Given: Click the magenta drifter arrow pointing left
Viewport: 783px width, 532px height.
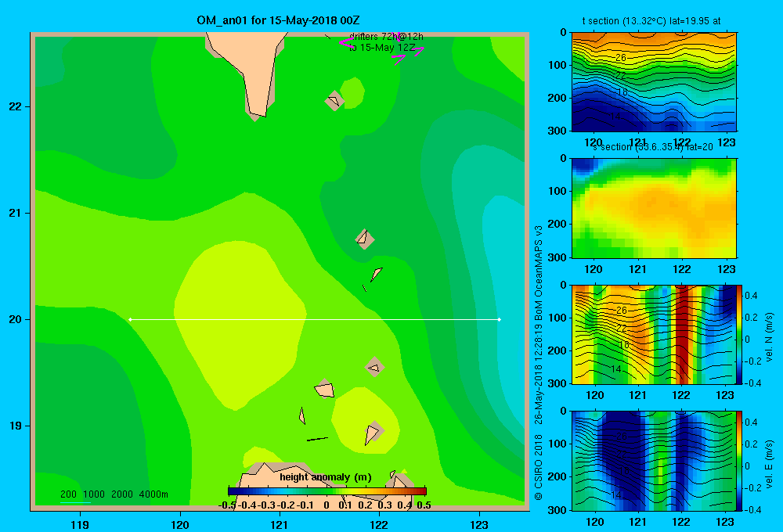Looking at the screenshot, I should (x=346, y=43).
